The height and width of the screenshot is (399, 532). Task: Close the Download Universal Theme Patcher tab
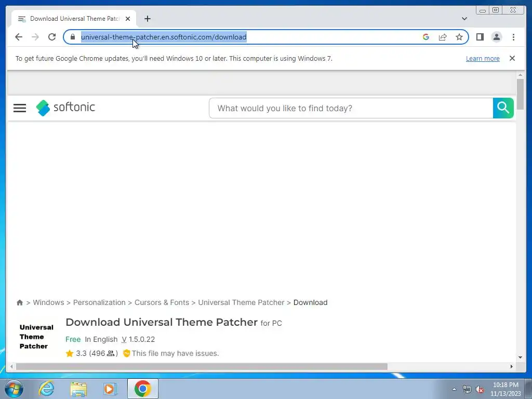(128, 19)
